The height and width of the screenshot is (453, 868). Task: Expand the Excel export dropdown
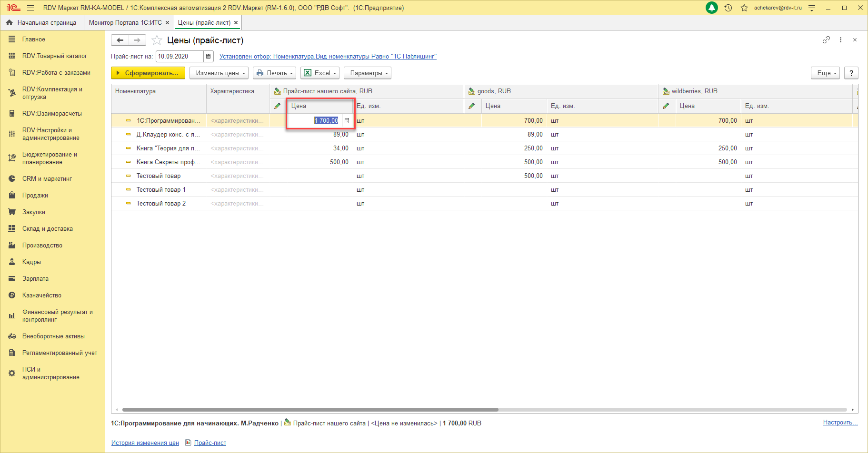(319, 73)
